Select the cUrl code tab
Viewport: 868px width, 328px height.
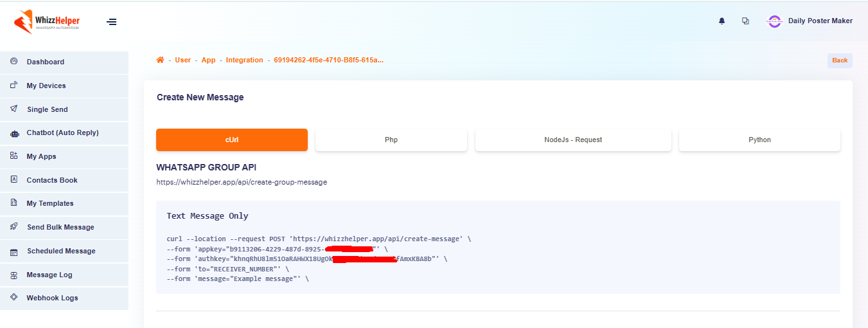click(232, 140)
